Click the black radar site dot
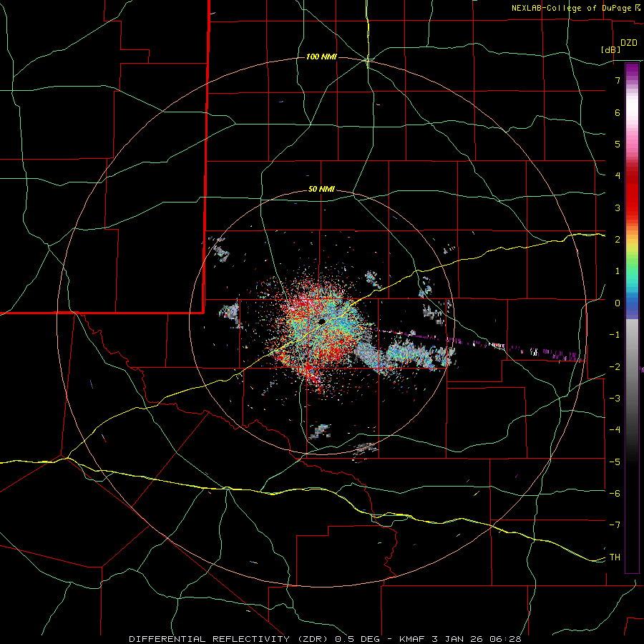This screenshot has height=644, width=644. click(x=323, y=321)
